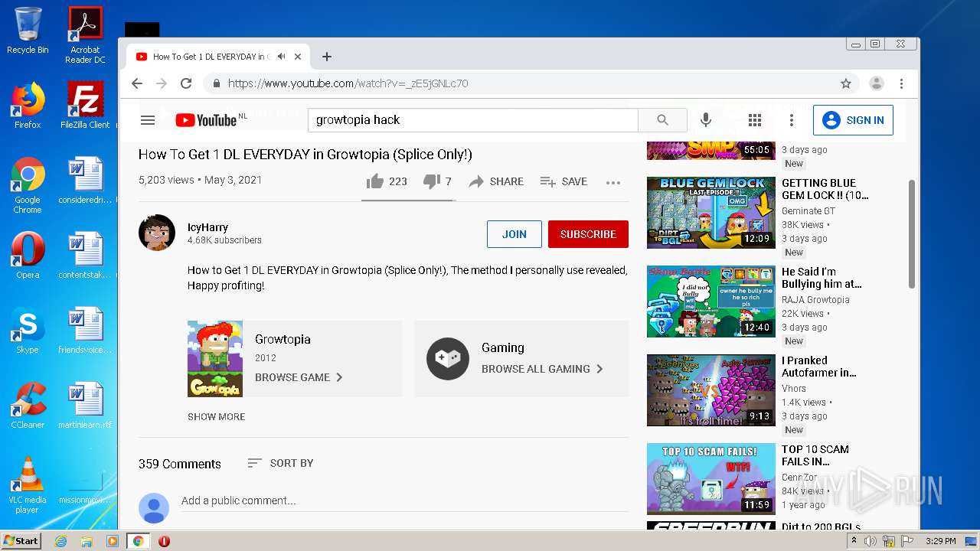Click the YouTube search box
Image resolution: width=980 pixels, height=551 pixels.
pos(473,120)
